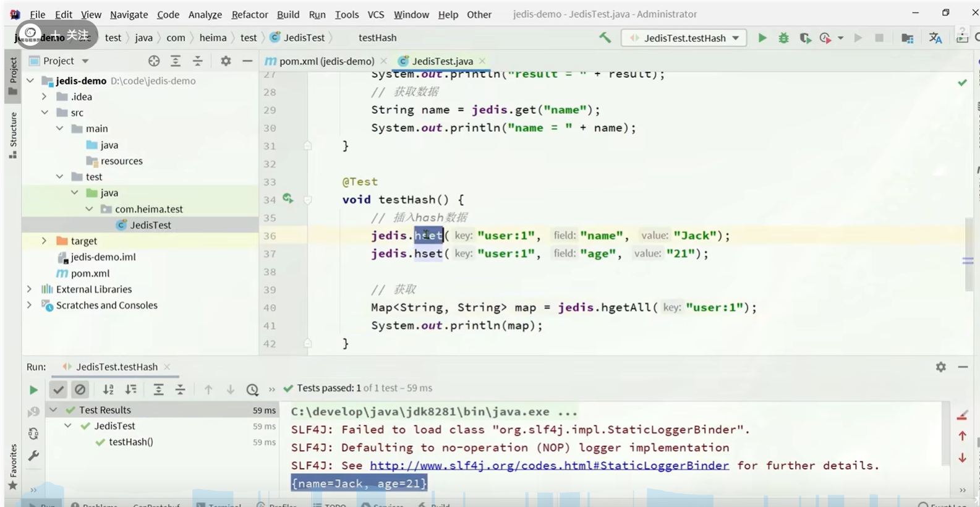980x507 pixels.
Task: Rerun the test in Run panel
Action: [x=33, y=390]
